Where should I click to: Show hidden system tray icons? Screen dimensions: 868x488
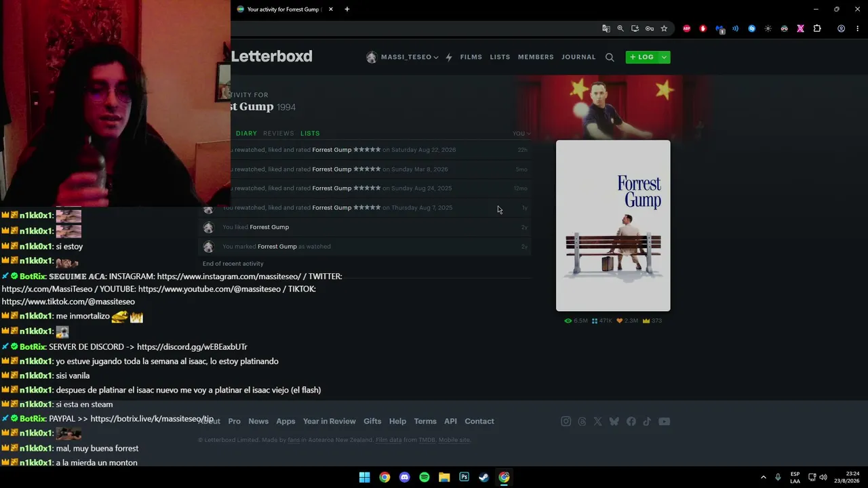[x=763, y=477]
